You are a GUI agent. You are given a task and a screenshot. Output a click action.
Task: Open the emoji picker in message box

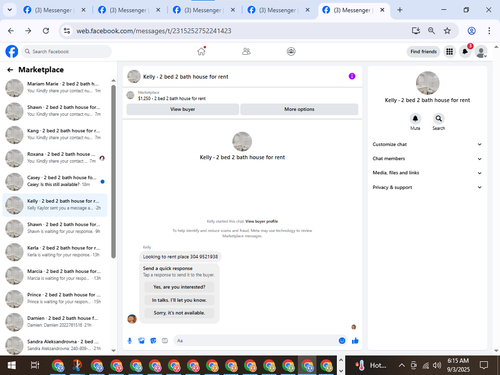point(342,341)
